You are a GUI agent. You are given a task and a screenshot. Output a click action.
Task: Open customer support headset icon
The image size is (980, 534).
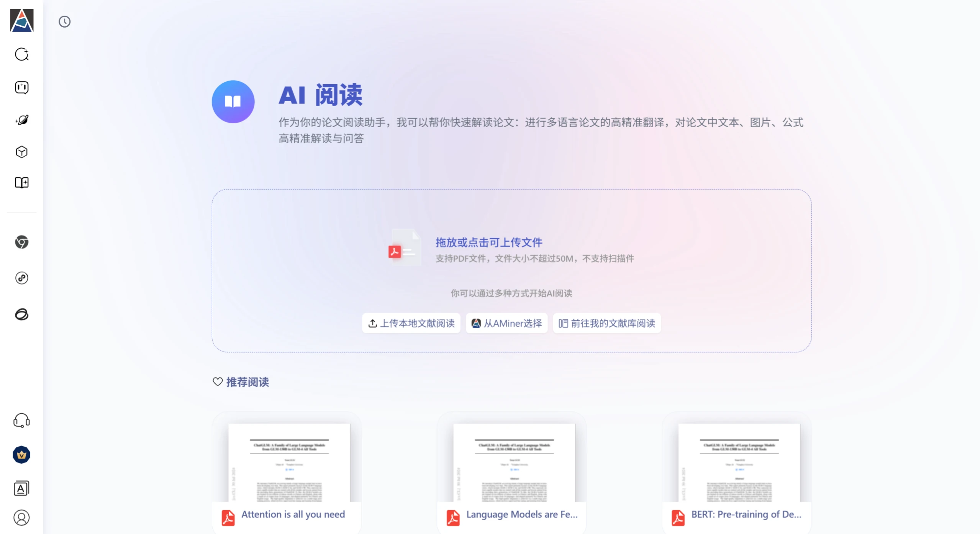click(x=22, y=421)
